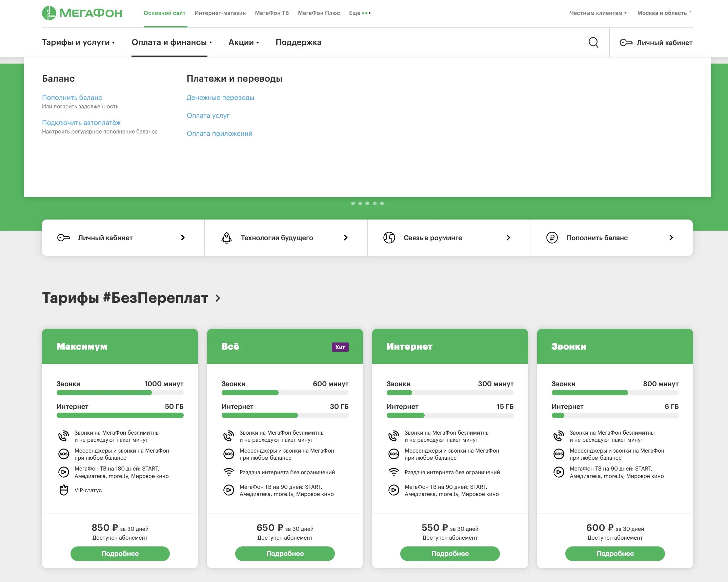
Task: Click the Wi-Fi sharing icon in Интернет card
Action: (393, 472)
